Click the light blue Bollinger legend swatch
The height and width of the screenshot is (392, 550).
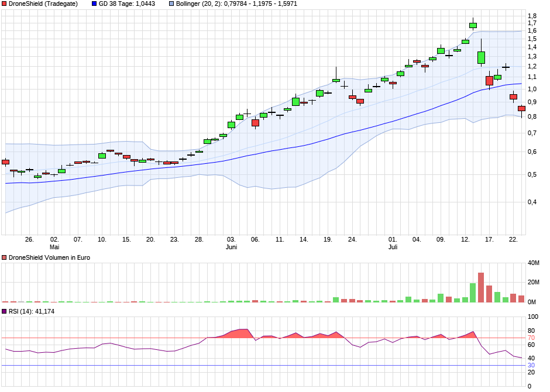171,4
